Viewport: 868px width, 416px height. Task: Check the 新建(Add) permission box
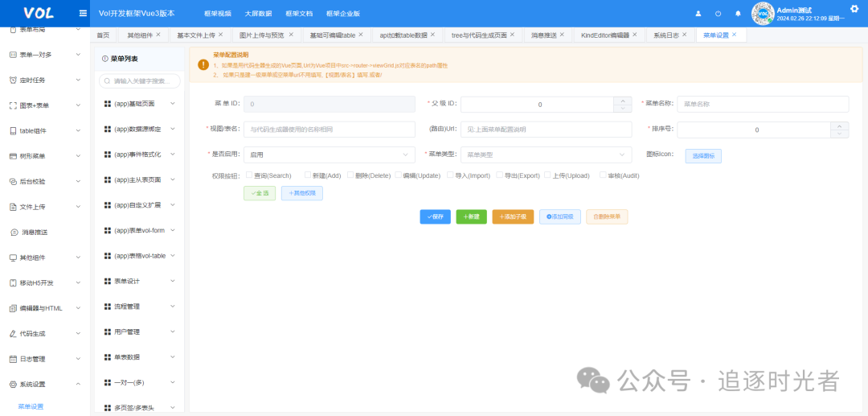click(x=308, y=175)
